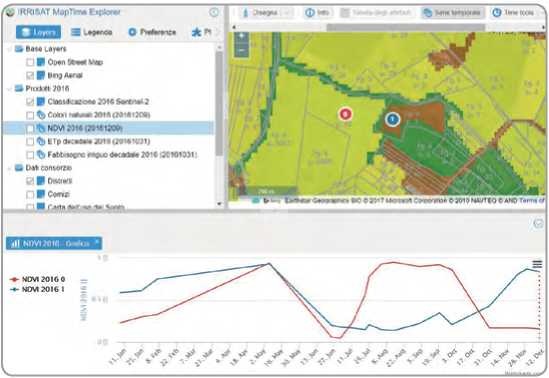Screen dimensions: 549x378
Task: Toggle the NDVI 2016 layer checkbox
Action: 30,128
